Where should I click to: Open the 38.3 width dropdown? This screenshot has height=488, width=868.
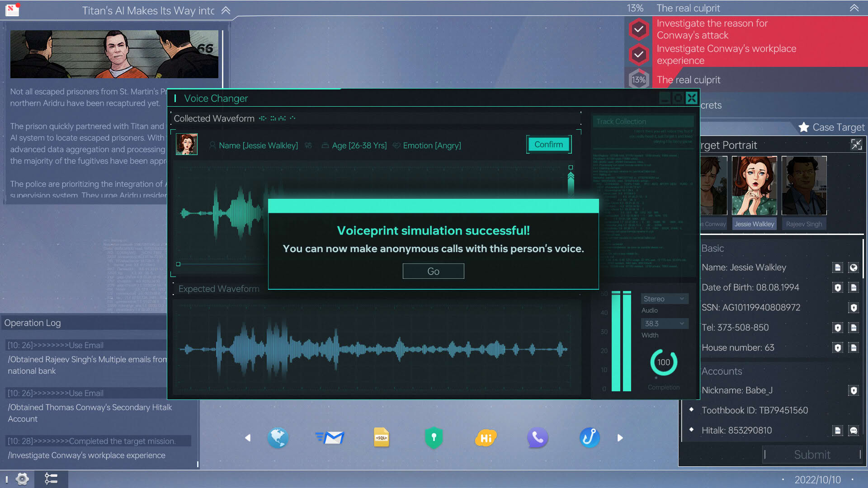[x=665, y=324]
